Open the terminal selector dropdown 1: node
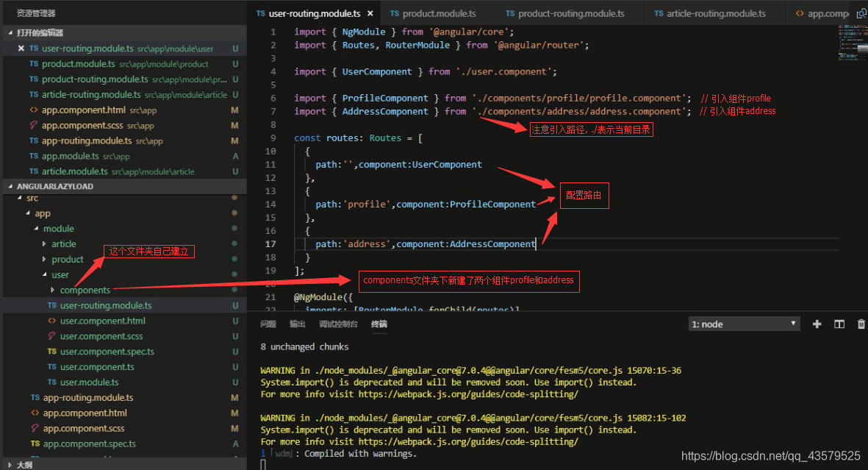The image size is (868, 470). (x=744, y=324)
